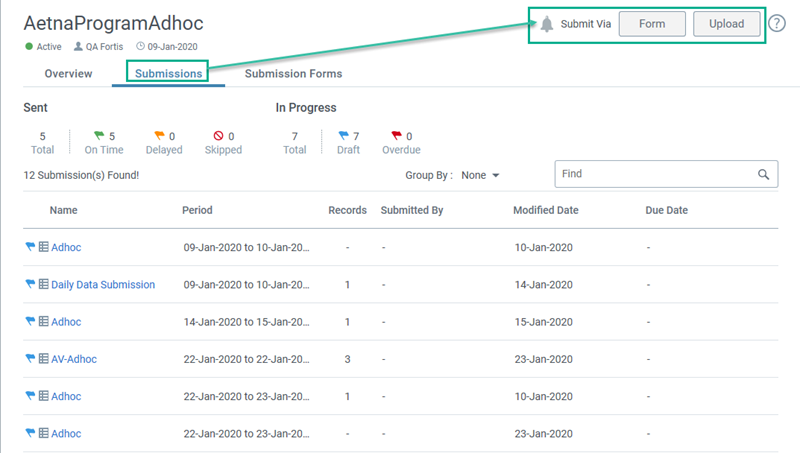Switch to the Overview tab

[x=68, y=73]
